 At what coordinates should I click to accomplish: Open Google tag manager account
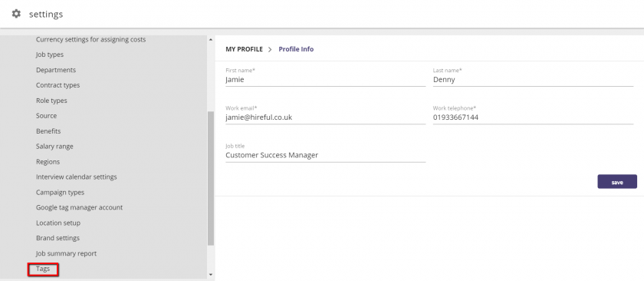pos(79,207)
